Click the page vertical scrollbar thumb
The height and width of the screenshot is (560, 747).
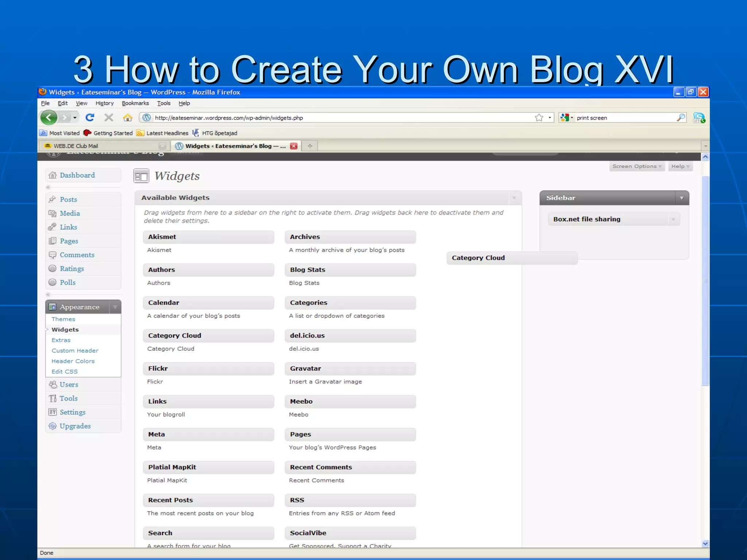(x=705, y=280)
